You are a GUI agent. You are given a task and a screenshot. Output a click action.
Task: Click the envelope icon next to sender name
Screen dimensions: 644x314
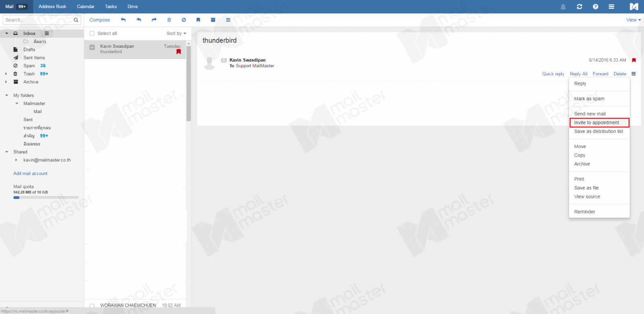[224, 60]
